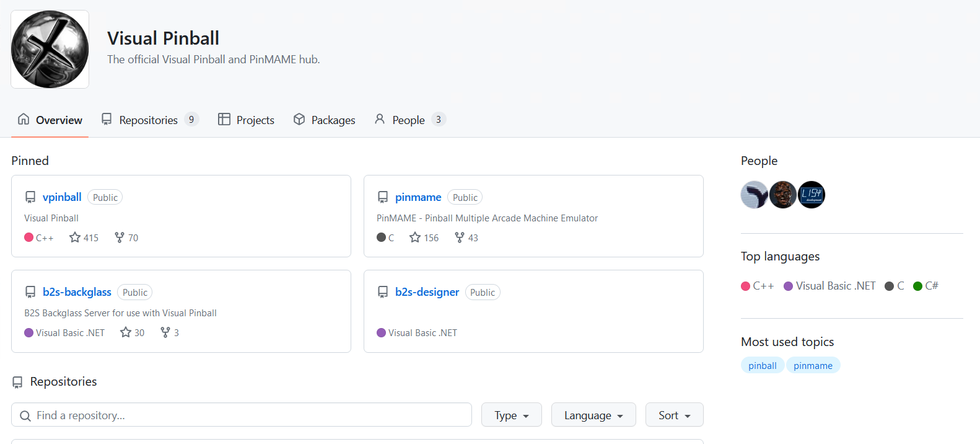
Task: Open the pinmame repository link
Action: 418,197
